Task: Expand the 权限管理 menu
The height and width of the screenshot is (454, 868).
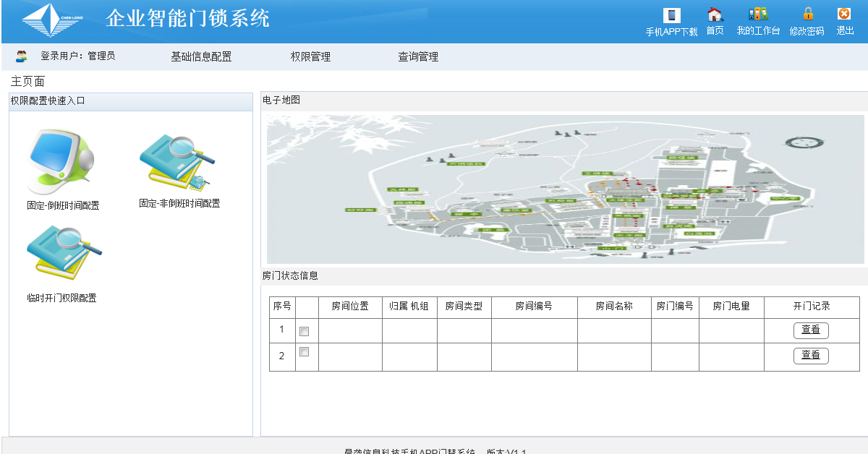Action: click(x=310, y=57)
